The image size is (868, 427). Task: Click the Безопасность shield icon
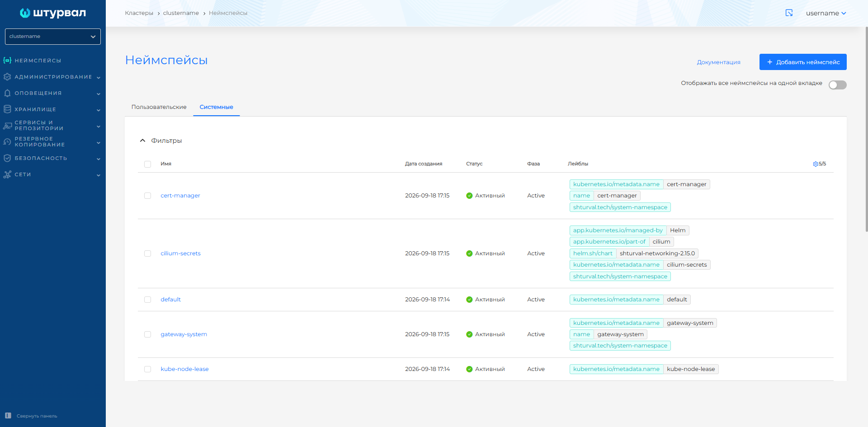pyautogui.click(x=7, y=158)
